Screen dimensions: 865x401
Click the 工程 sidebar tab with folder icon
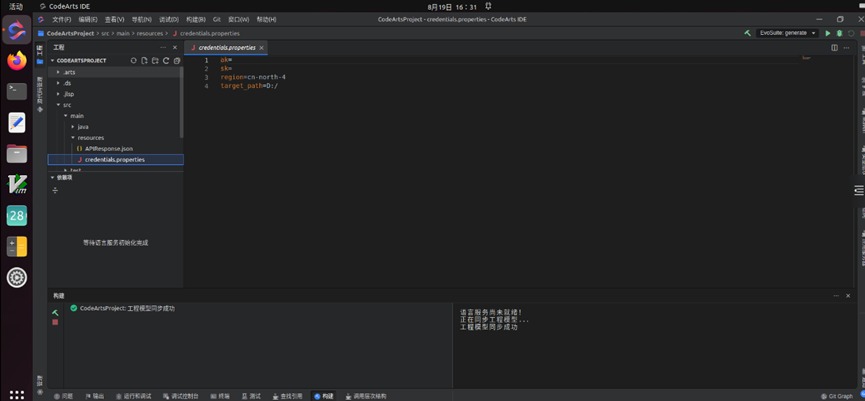[x=39, y=55]
